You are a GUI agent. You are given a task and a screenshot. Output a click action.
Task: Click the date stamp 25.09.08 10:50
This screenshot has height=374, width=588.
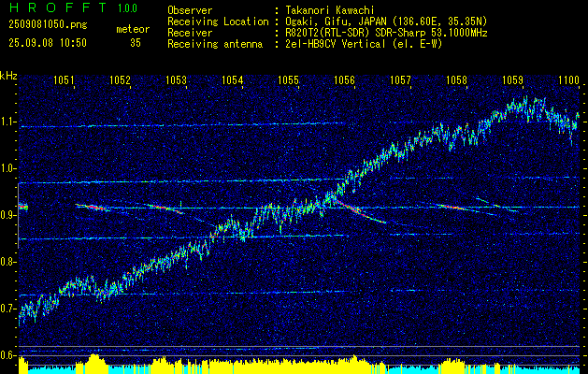click(48, 43)
